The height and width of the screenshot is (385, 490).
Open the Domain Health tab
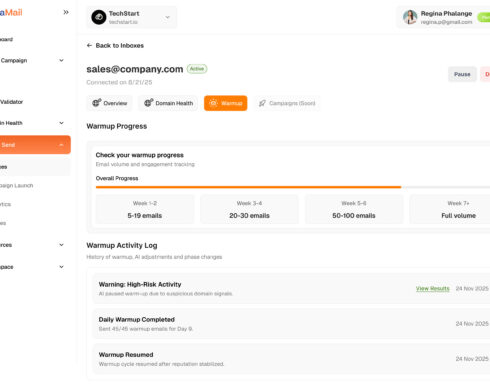point(168,103)
